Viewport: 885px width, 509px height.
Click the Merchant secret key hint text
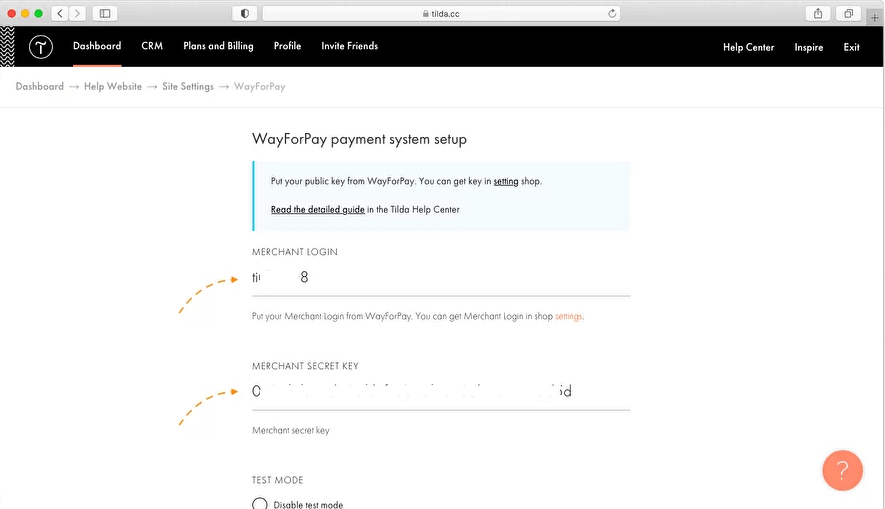click(291, 431)
